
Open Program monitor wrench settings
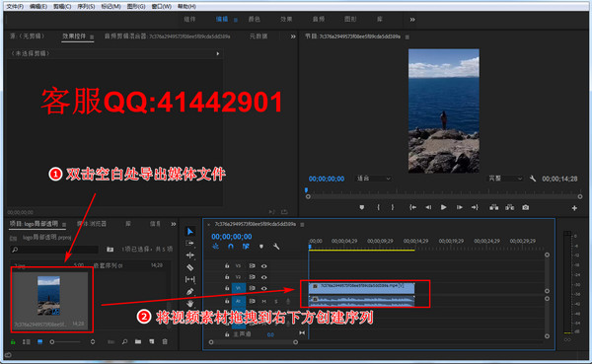click(533, 179)
